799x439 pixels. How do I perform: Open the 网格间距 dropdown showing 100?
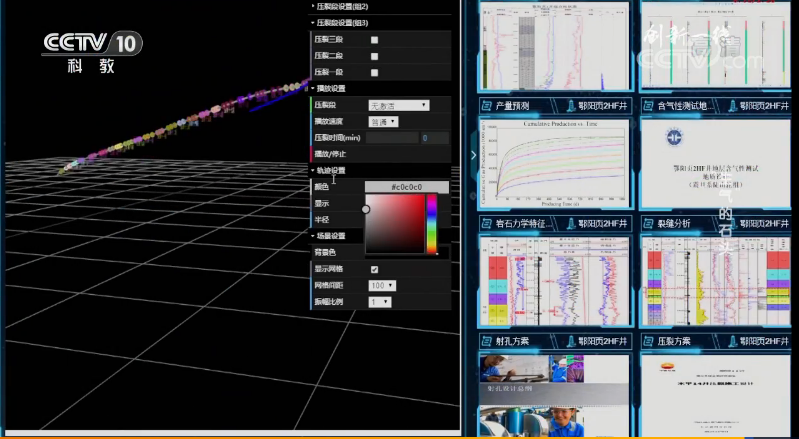(x=382, y=285)
